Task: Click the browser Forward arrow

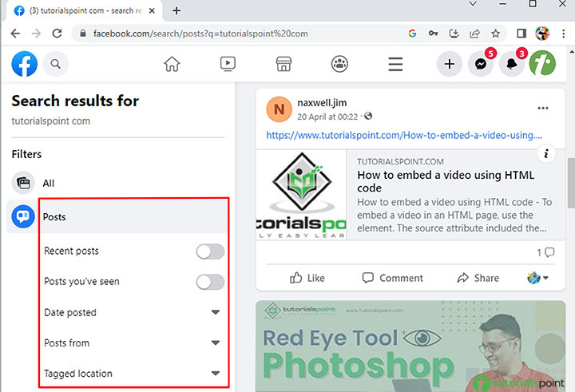Action: (36, 34)
